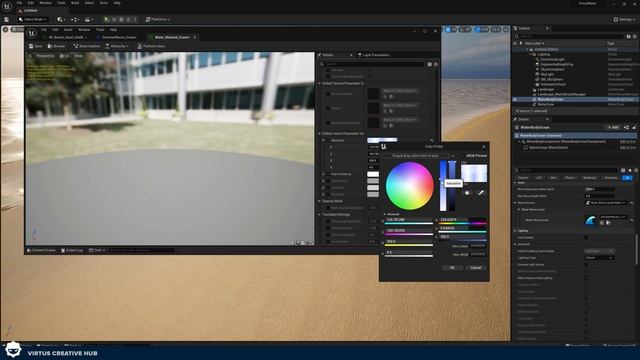640x360 pixels.
Task: Click the water waves asset thumbnail
Action: click(x=591, y=220)
